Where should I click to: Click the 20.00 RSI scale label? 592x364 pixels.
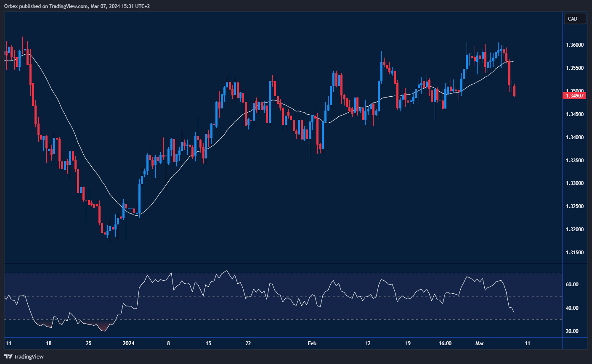coord(572,331)
